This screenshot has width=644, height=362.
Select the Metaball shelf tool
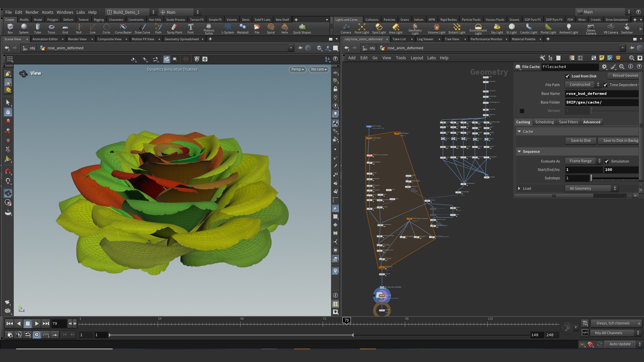pos(243,28)
